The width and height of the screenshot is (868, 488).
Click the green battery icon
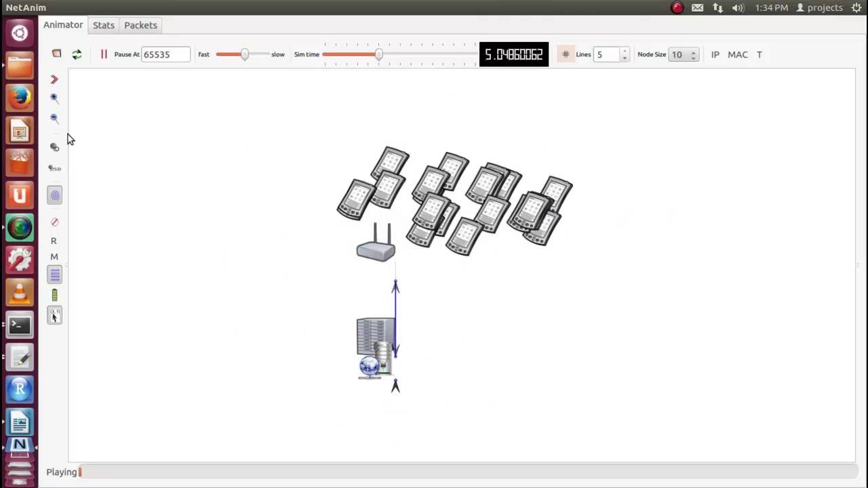(x=55, y=295)
